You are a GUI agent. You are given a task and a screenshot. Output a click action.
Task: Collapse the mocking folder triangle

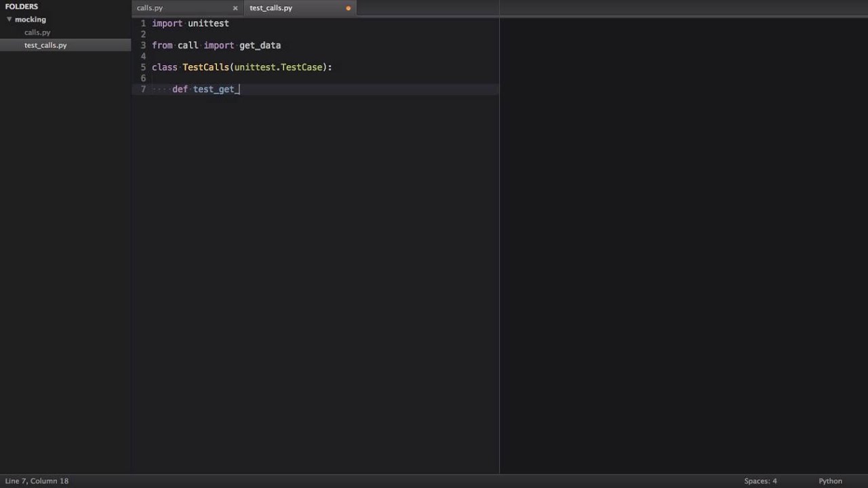pyautogui.click(x=9, y=19)
